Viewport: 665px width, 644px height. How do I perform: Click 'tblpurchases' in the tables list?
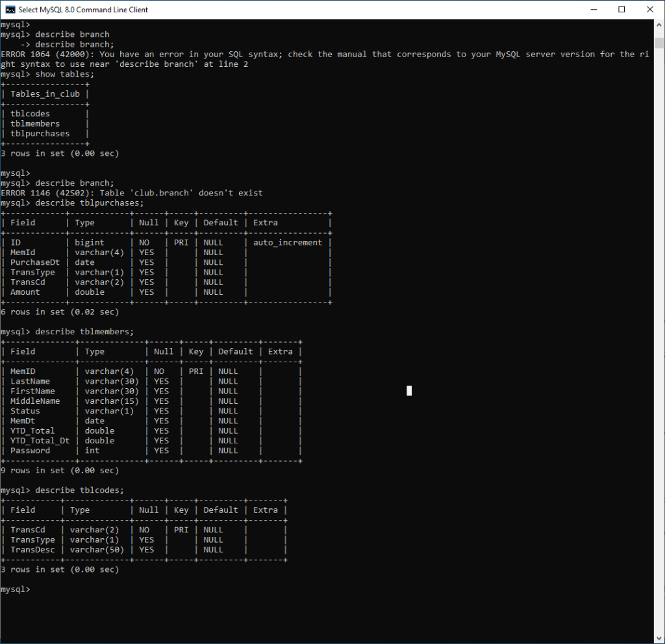[40, 134]
